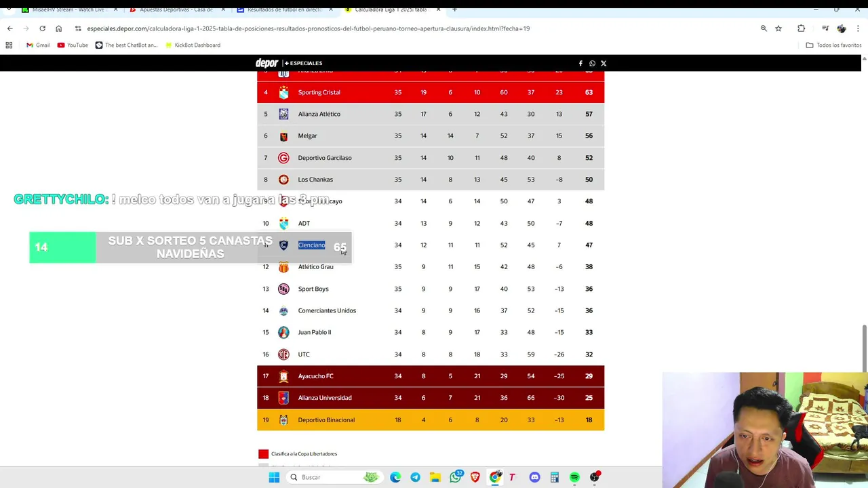Click the page vertical scrollbar
The width and height of the screenshot is (868, 488).
click(x=864, y=348)
